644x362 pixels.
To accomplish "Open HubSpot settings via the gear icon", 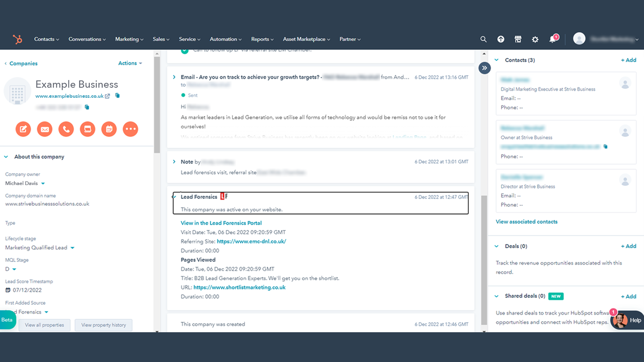I will tap(535, 39).
